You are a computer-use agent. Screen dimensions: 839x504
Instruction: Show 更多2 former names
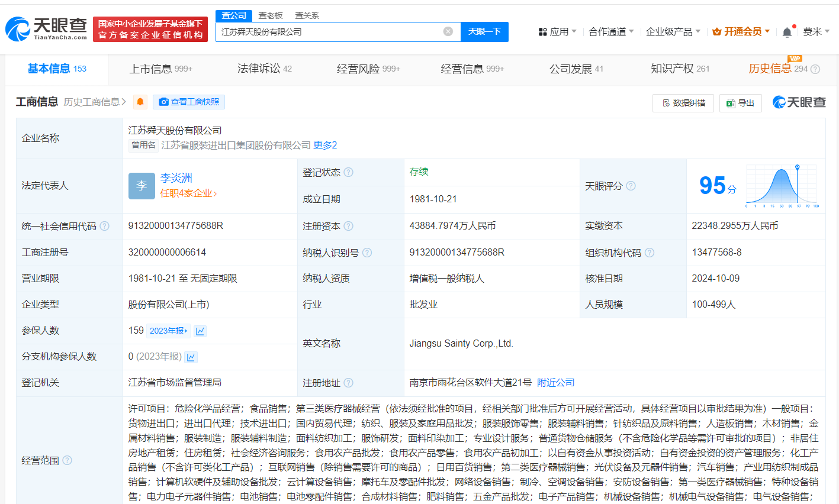pos(325,145)
